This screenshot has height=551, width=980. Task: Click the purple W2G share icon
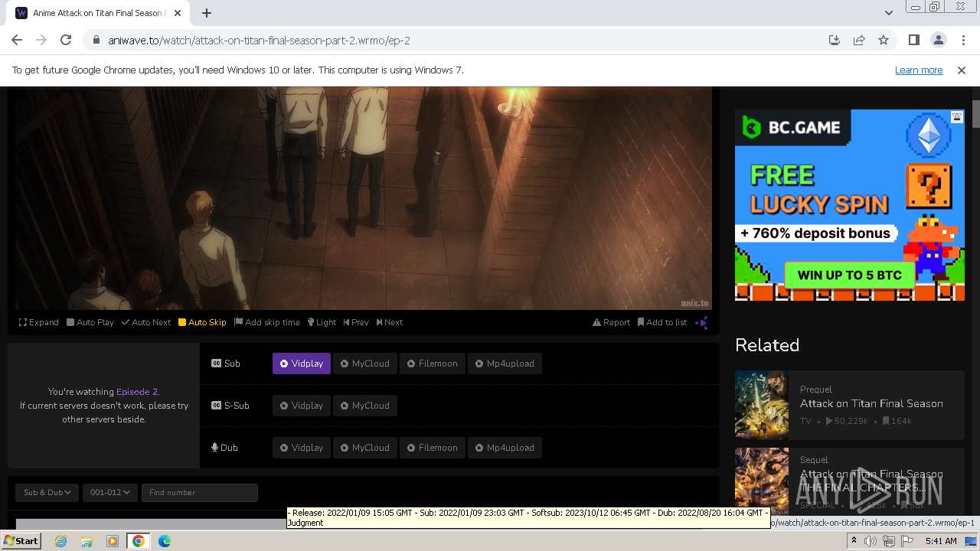(701, 322)
